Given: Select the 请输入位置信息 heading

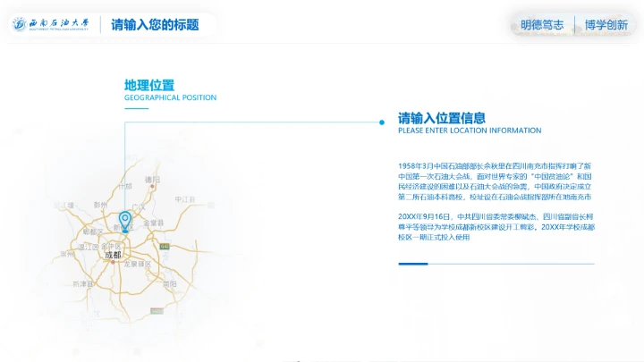Looking at the screenshot, I should pos(442,118).
